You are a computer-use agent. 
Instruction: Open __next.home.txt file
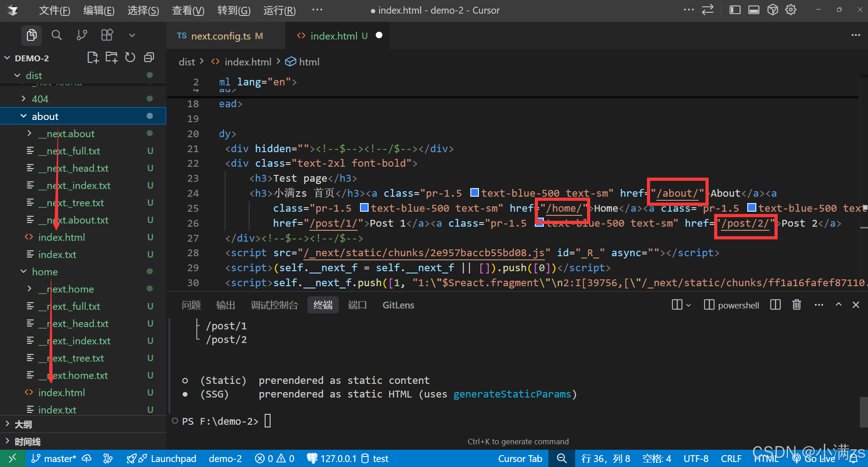click(73, 375)
